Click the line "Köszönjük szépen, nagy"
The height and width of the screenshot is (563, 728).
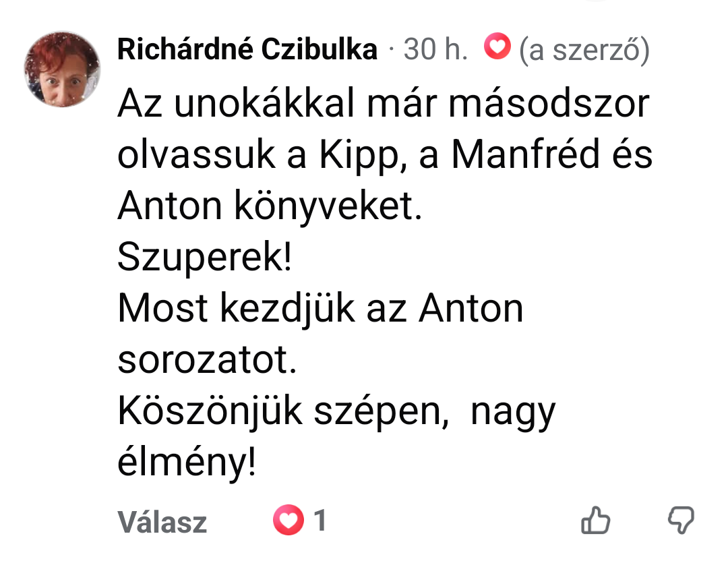[x=336, y=411]
